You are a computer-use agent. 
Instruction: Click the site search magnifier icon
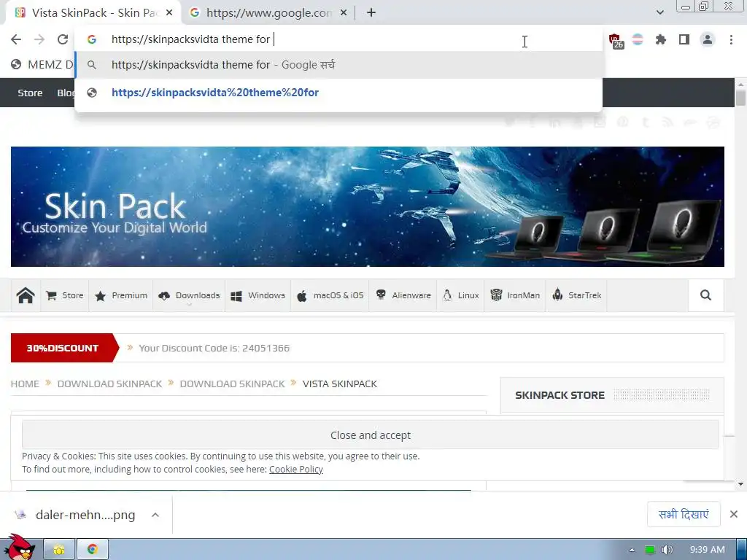(705, 296)
